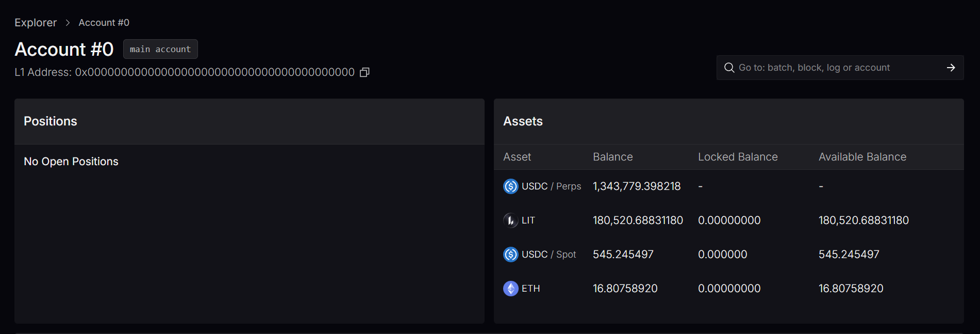980x334 pixels.
Task: Click USDC Perps balance value
Action: (637, 186)
